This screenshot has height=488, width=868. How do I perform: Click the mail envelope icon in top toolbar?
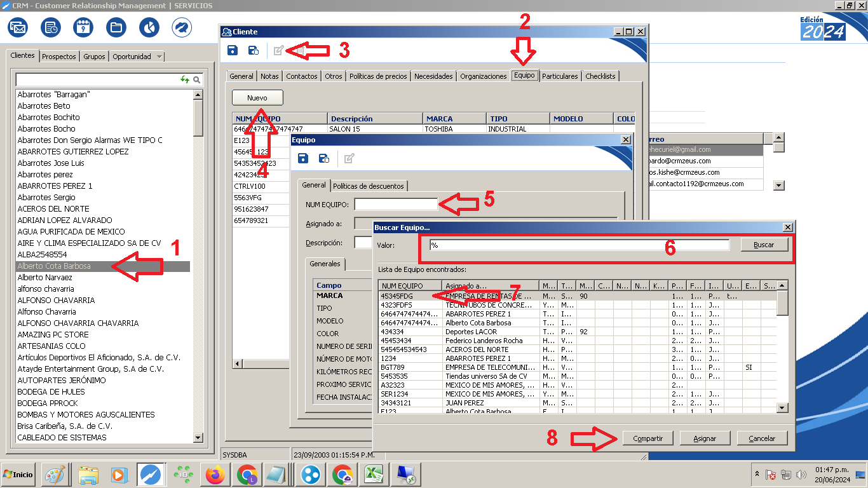coord(18,27)
